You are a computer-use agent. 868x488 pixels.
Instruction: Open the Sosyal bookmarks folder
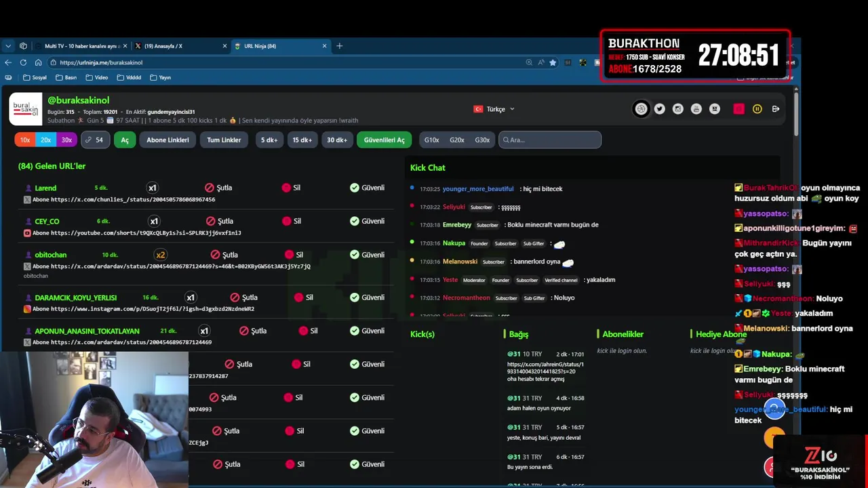click(x=35, y=77)
